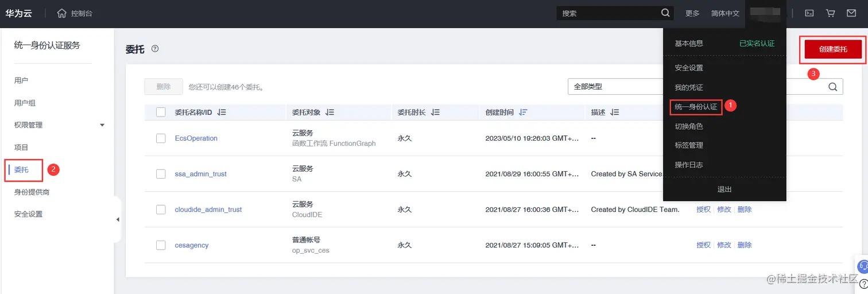The width and height of the screenshot is (868, 294).
Task: Click the 删除 button above the table
Action: (164, 87)
